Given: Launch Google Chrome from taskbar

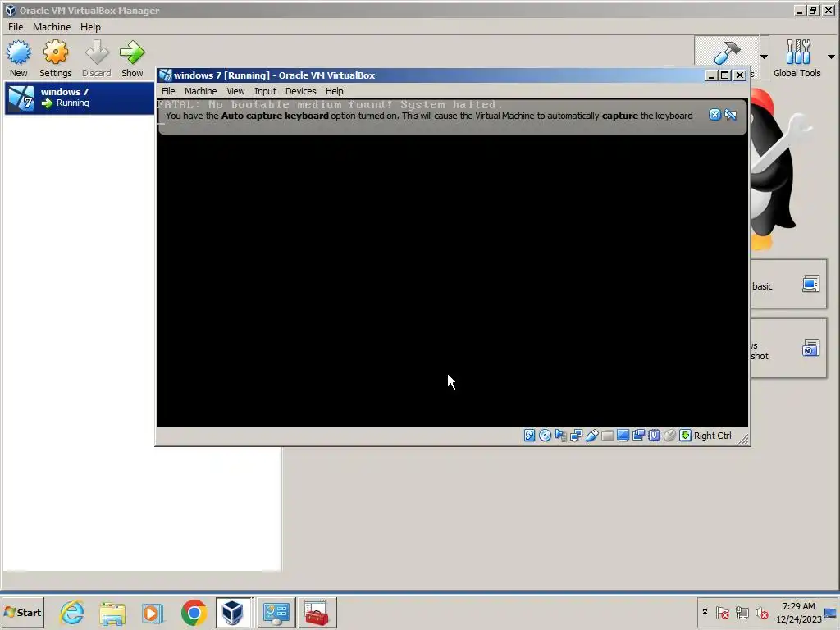Looking at the screenshot, I should pyautogui.click(x=194, y=612).
